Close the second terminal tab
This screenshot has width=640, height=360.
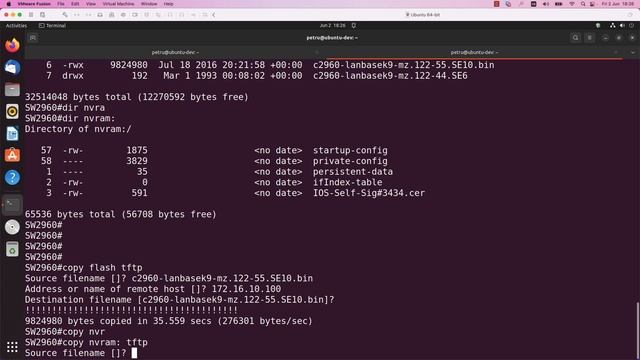click(x=616, y=52)
